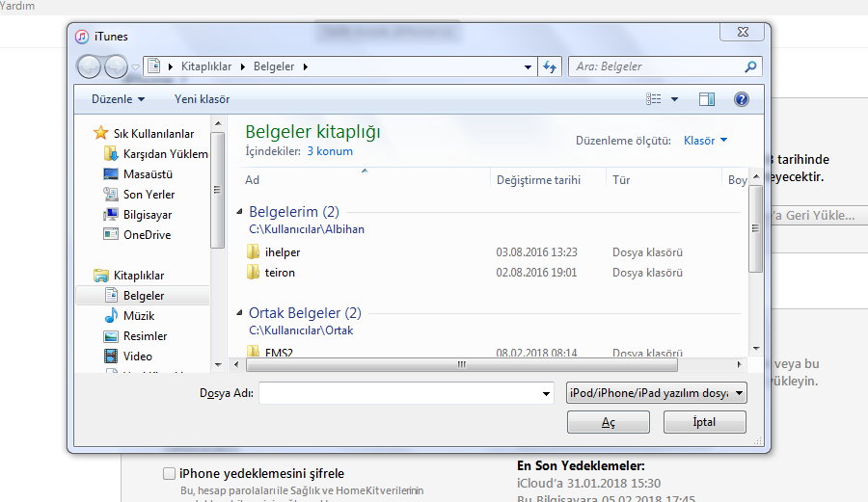Select OneDrive in the navigation pane
The height and width of the screenshot is (502, 868).
pos(146,235)
